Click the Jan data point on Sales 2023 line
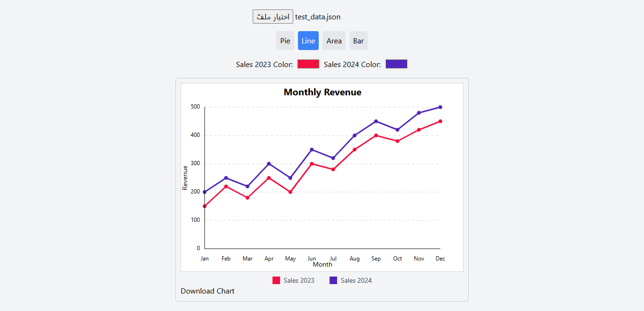Viewport: 644px width, 311px height. click(x=205, y=206)
